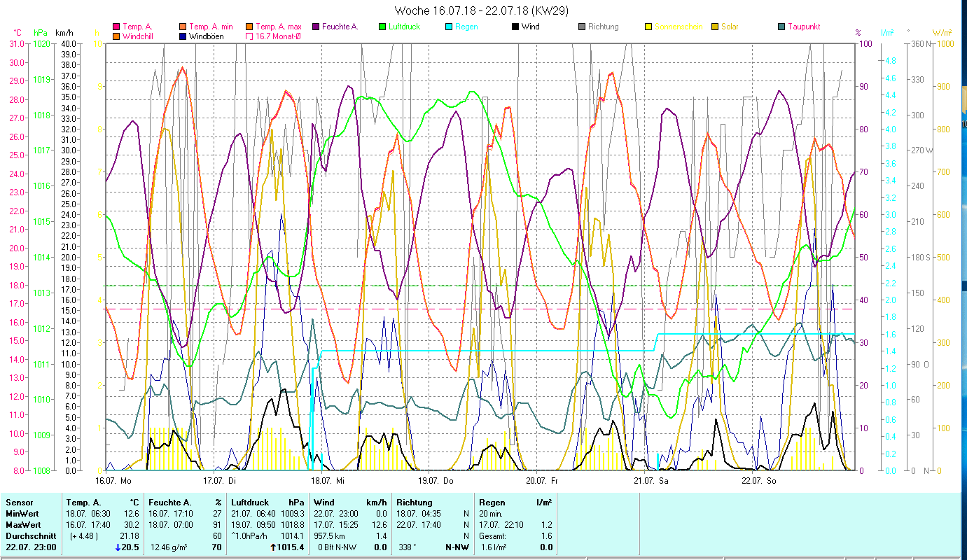967x560 pixels.
Task: Select the 16.07. Mo date label
Action: pyautogui.click(x=113, y=481)
